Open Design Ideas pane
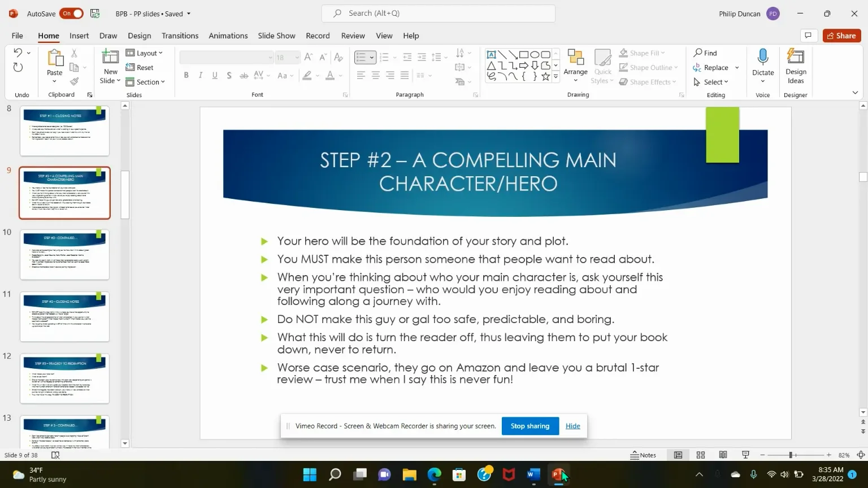The height and width of the screenshot is (488, 868). click(x=796, y=66)
